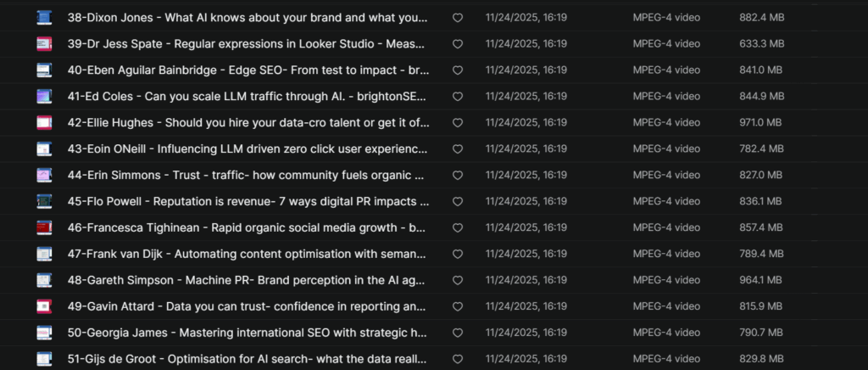The height and width of the screenshot is (370, 868).
Task: Mark 50-Georgia James video as favorite
Action: pos(458,333)
